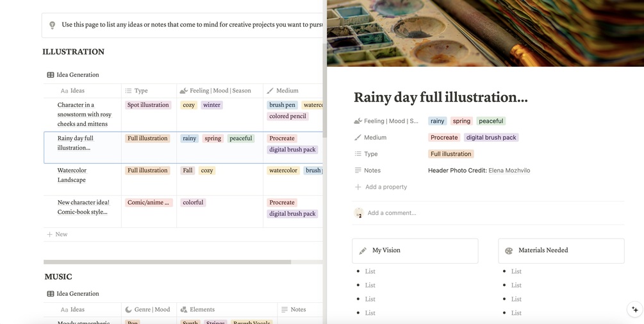The image size is (644, 324).
Task: Click the colored pencil medium tag
Action: (x=288, y=116)
